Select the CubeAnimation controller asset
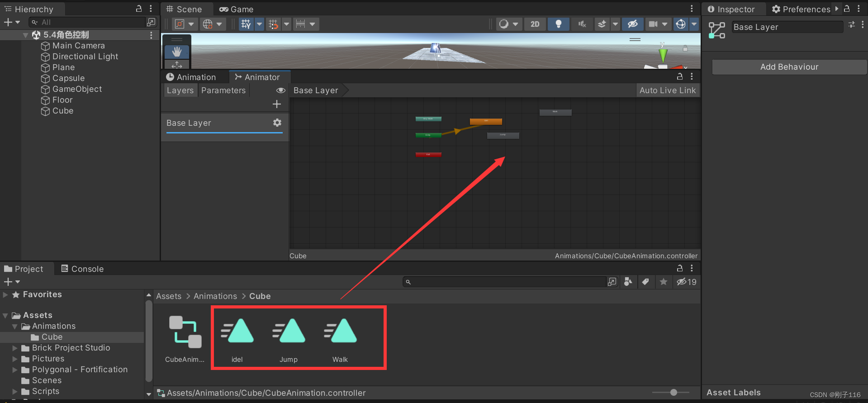Image resolution: width=868 pixels, height=403 pixels. (185, 340)
